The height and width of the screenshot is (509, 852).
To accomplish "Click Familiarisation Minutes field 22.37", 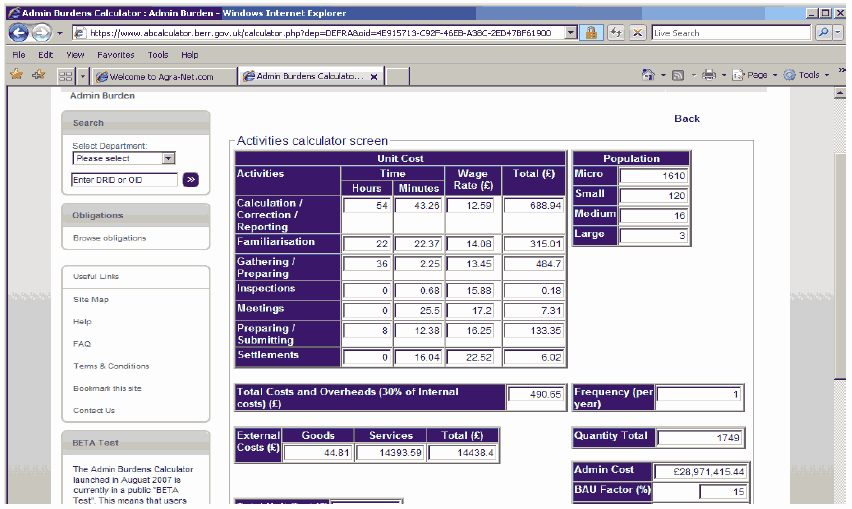I will click(x=418, y=243).
